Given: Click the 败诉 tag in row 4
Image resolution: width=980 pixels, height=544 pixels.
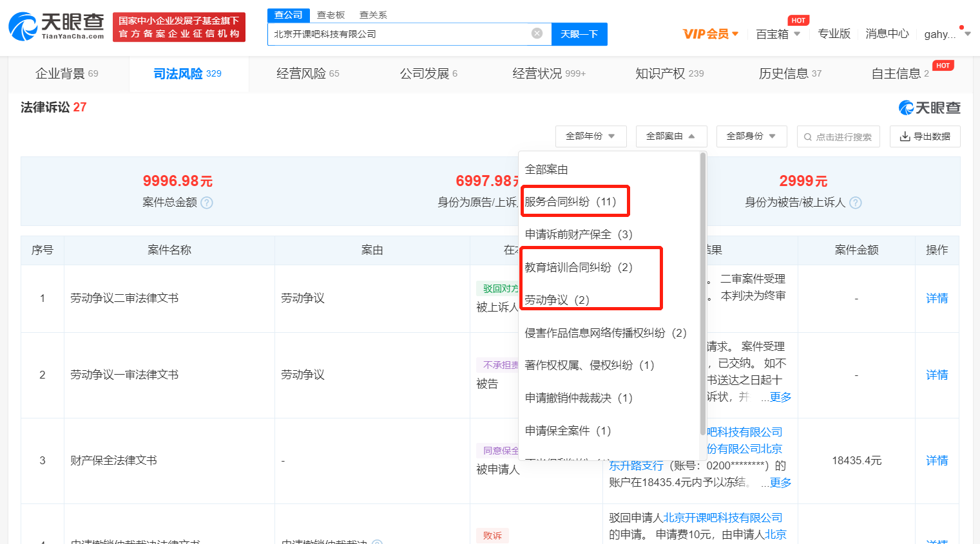Looking at the screenshot, I should tap(492, 536).
